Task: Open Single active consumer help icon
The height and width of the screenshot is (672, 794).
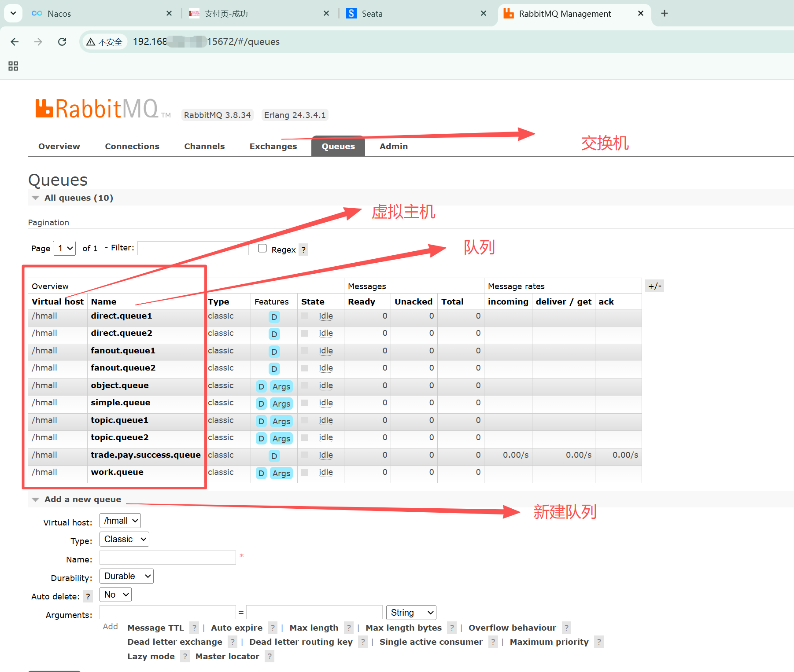Action: [x=493, y=642]
